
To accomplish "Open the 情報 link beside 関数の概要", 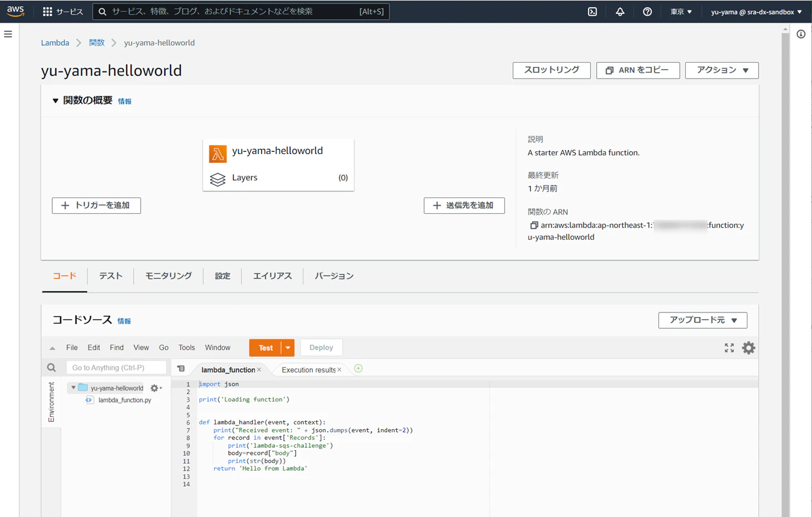I will [124, 101].
